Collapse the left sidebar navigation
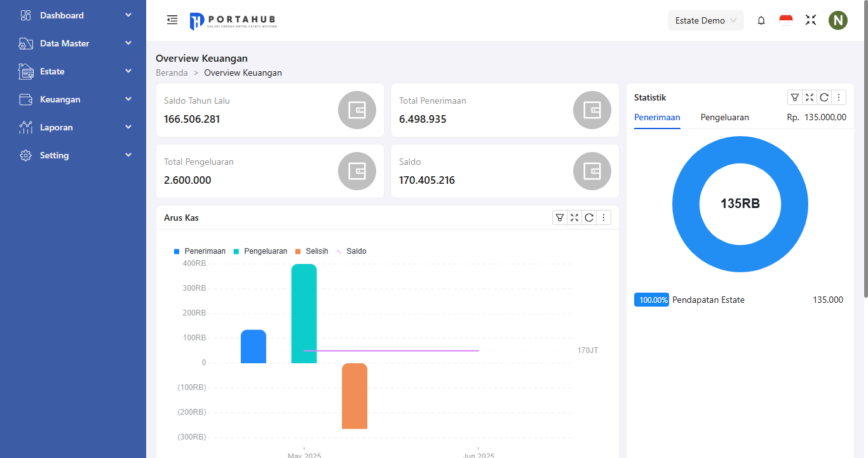The height and width of the screenshot is (458, 868). click(x=172, y=20)
